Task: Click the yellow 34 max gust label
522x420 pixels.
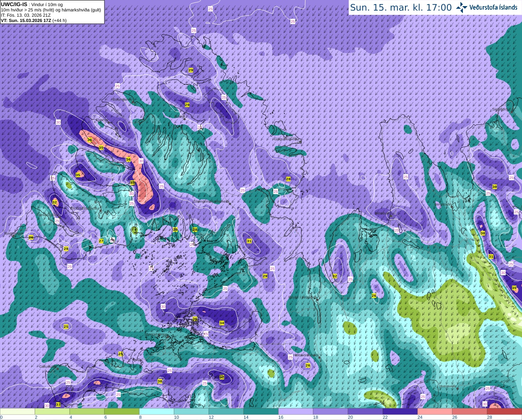Action: (x=222, y=323)
